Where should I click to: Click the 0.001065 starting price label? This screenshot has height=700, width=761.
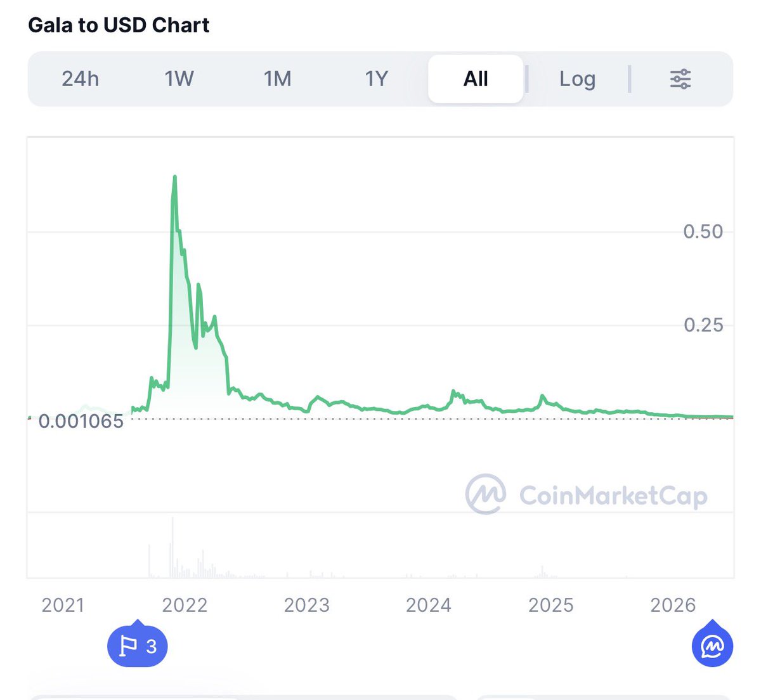(81, 421)
